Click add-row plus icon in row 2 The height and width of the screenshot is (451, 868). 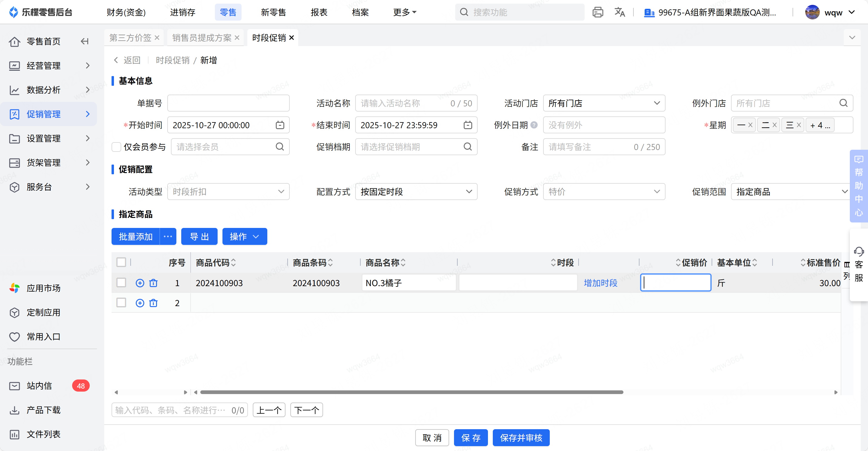(140, 303)
